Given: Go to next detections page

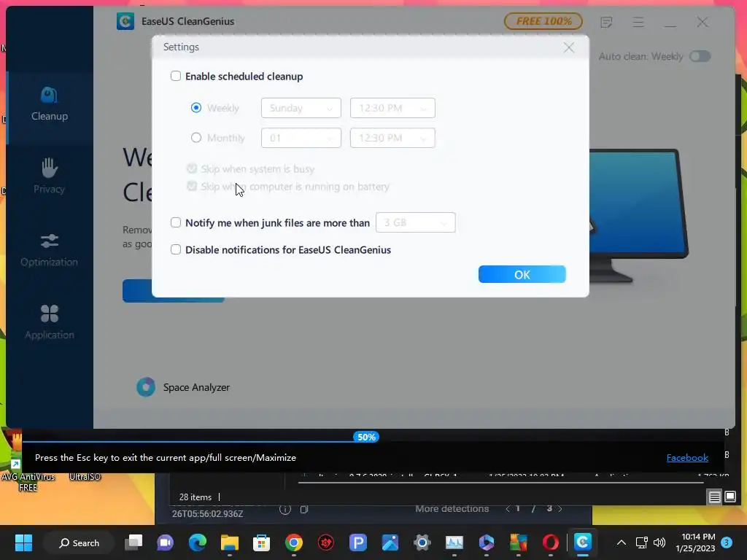Looking at the screenshot, I should 560,509.
